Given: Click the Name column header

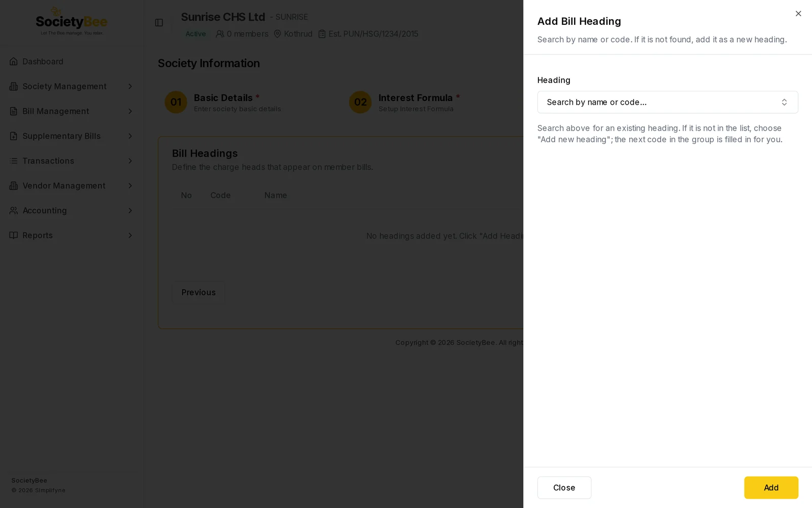Looking at the screenshot, I should pos(276,196).
